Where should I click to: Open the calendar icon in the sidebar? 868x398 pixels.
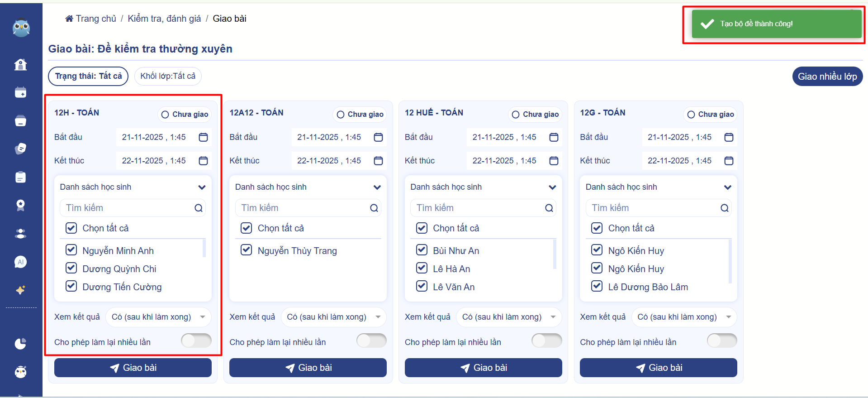20,93
